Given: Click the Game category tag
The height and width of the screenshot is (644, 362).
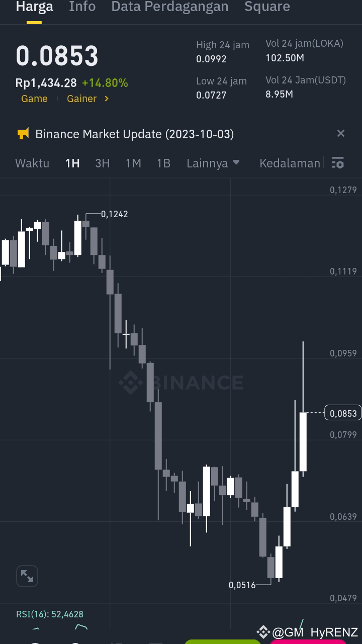Looking at the screenshot, I should coord(34,99).
